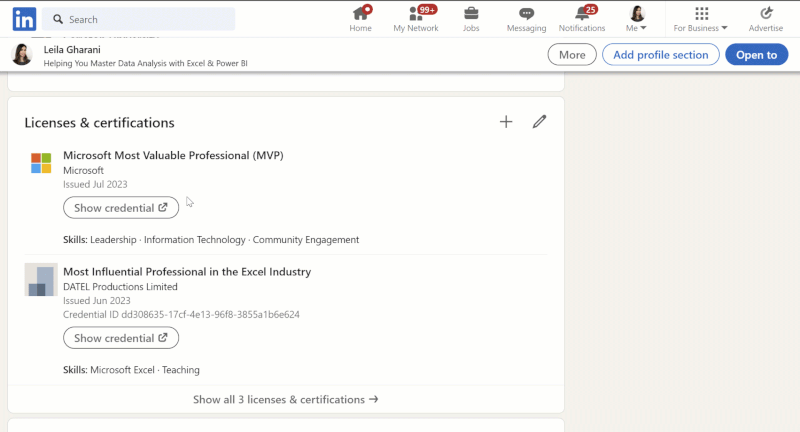Click the Leila Gharani name text
Screen dimensions: 800x432
tap(72, 49)
